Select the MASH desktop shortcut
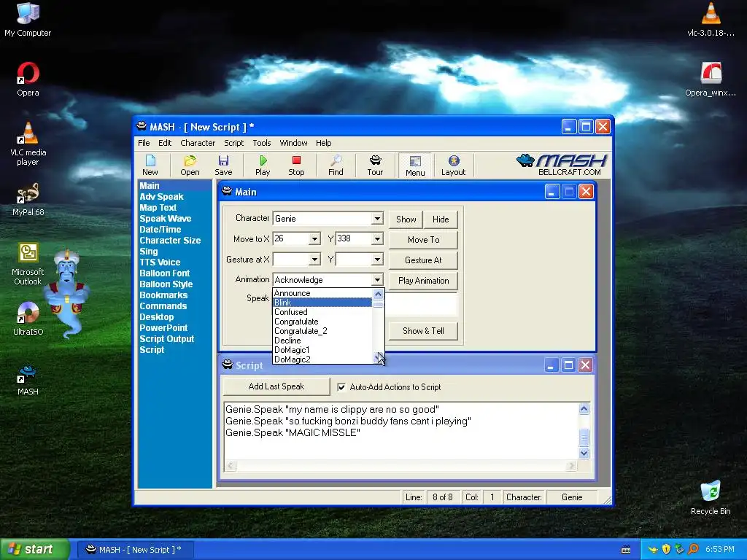This screenshot has width=747, height=560. click(28, 379)
